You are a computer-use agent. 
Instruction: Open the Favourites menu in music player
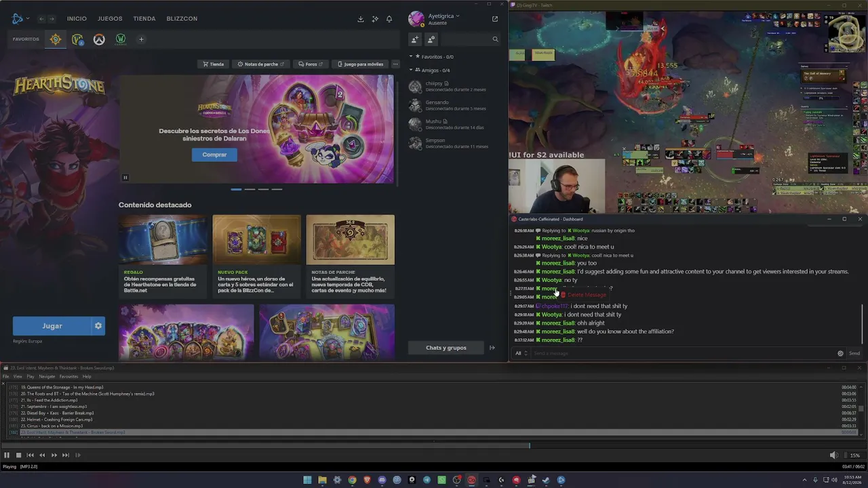68,377
